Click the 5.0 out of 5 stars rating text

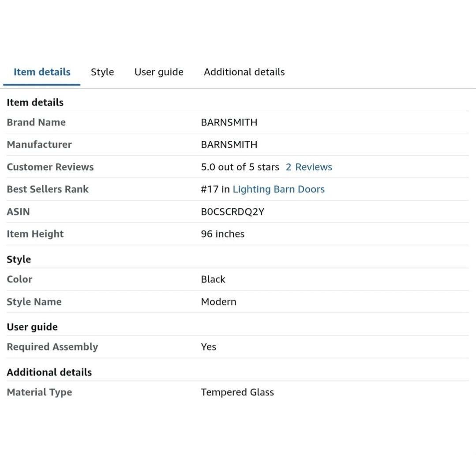coord(240,167)
